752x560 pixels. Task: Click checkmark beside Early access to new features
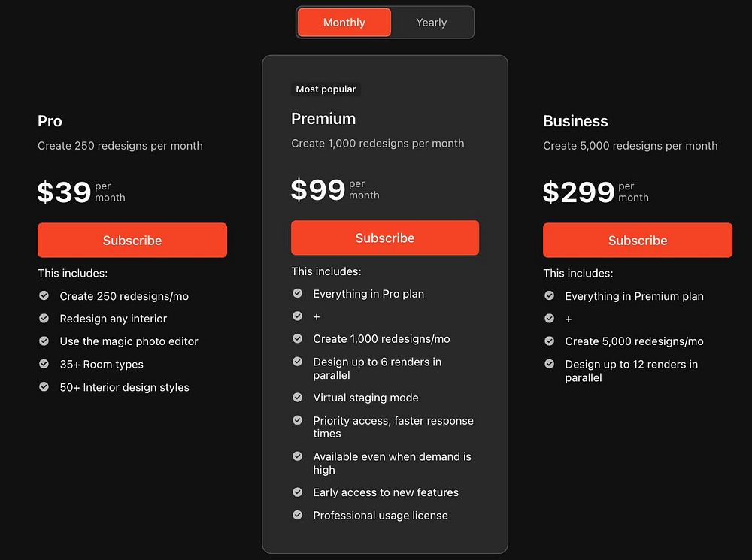coord(298,492)
